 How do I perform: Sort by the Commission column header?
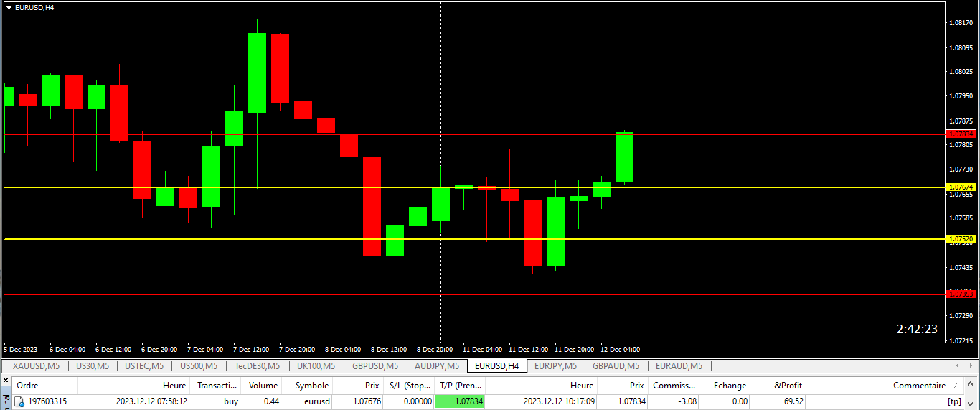(674, 386)
